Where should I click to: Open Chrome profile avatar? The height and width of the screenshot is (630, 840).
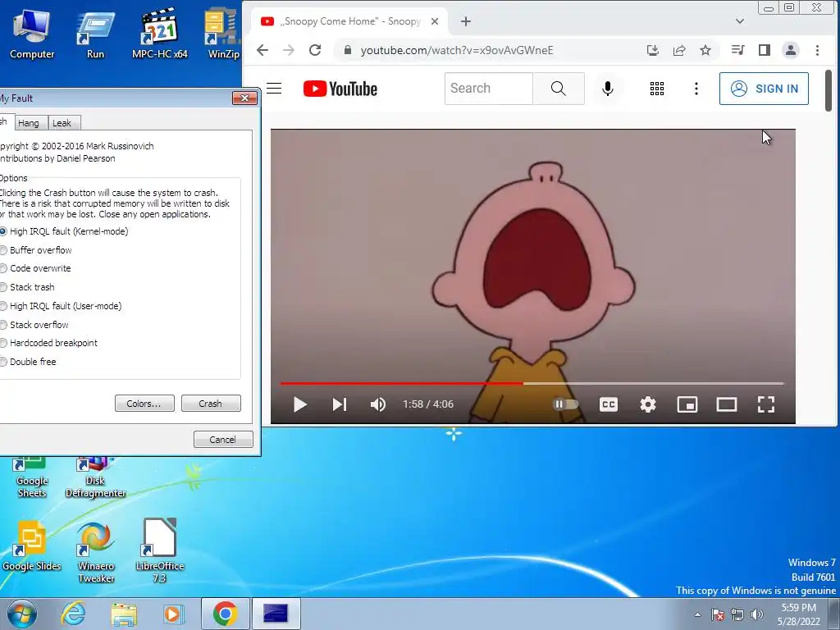791,50
